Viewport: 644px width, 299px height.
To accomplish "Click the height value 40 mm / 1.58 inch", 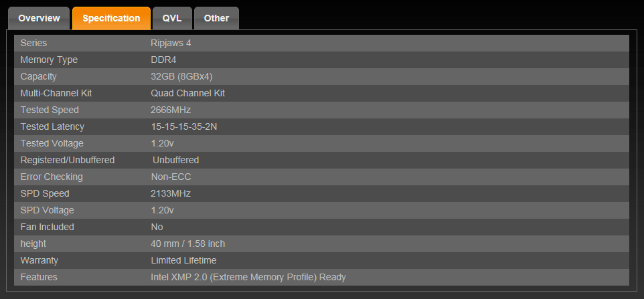I will click(188, 243).
